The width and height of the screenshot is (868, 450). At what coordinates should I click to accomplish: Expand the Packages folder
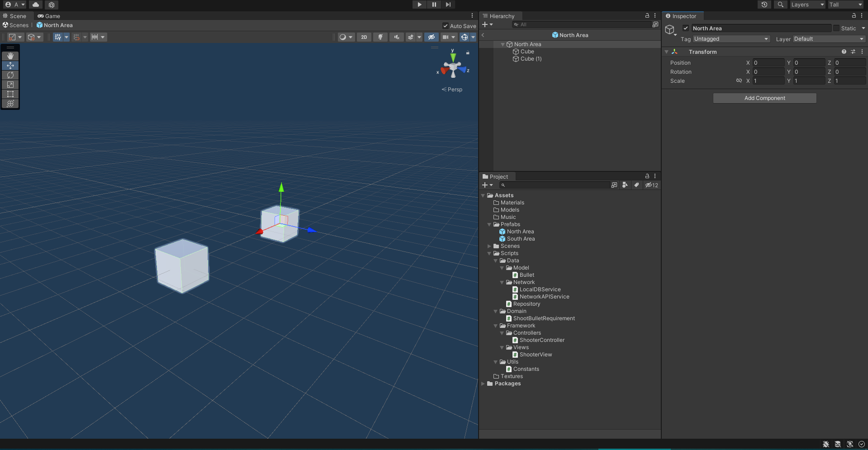[483, 384]
